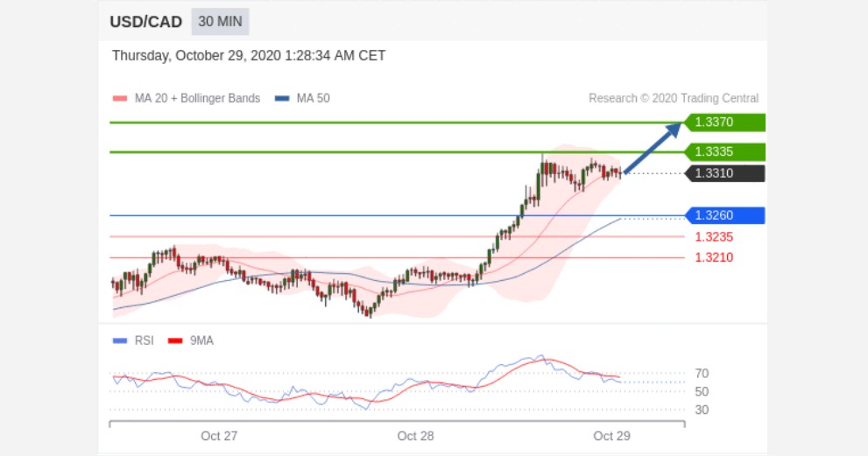Click the RSI 70 level value
Viewport: 868px width, 456px height.
(702, 374)
